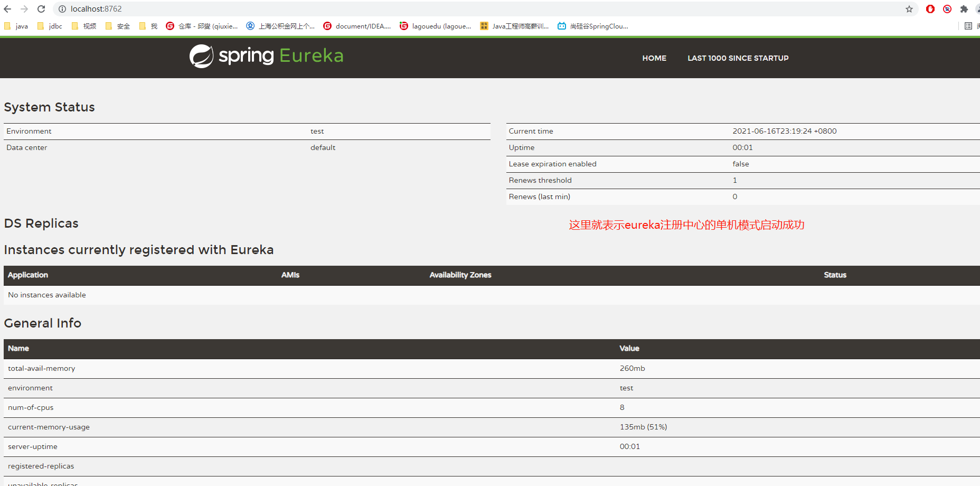Image resolution: width=980 pixels, height=486 pixels.
Task: Open the 我 bookmark folder
Action: point(148,26)
